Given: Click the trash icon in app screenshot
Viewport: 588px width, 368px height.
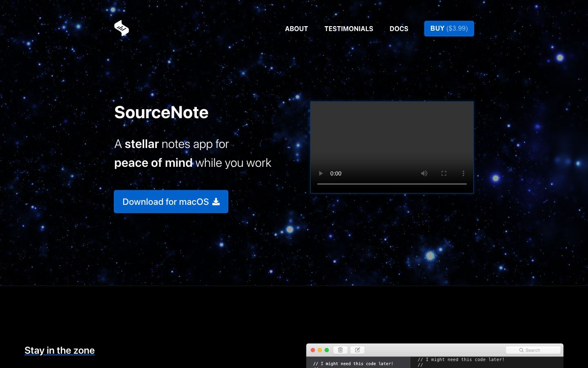Looking at the screenshot, I should point(341,350).
